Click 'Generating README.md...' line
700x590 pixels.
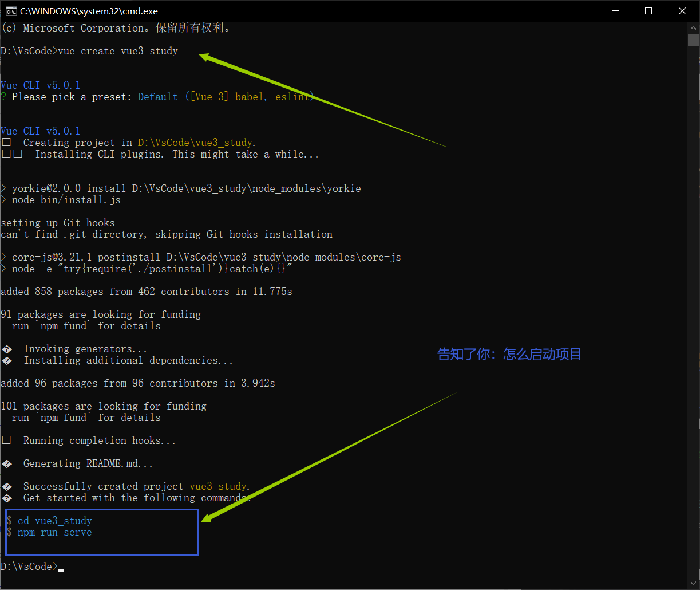pyautogui.click(x=77, y=463)
